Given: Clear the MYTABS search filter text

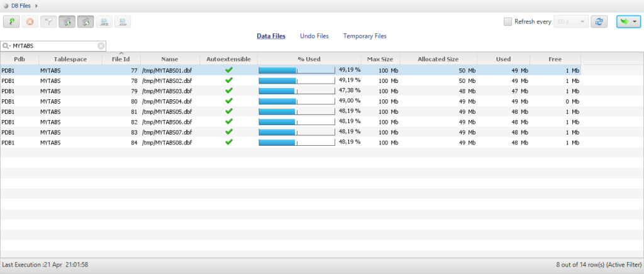Looking at the screenshot, I should [x=101, y=46].
